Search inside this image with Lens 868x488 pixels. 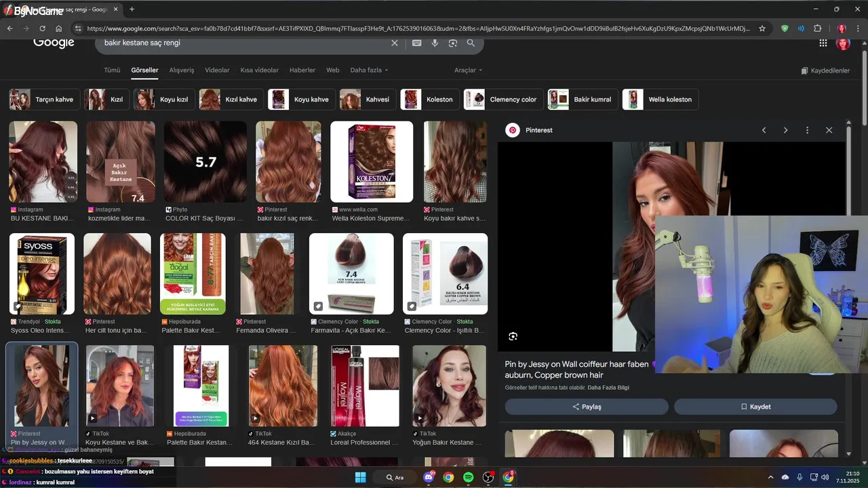click(513, 336)
